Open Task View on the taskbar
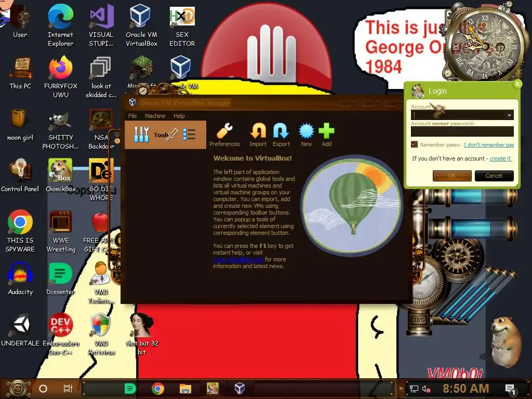Image resolution: width=532 pixels, height=399 pixels. pyautogui.click(x=68, y=389)
